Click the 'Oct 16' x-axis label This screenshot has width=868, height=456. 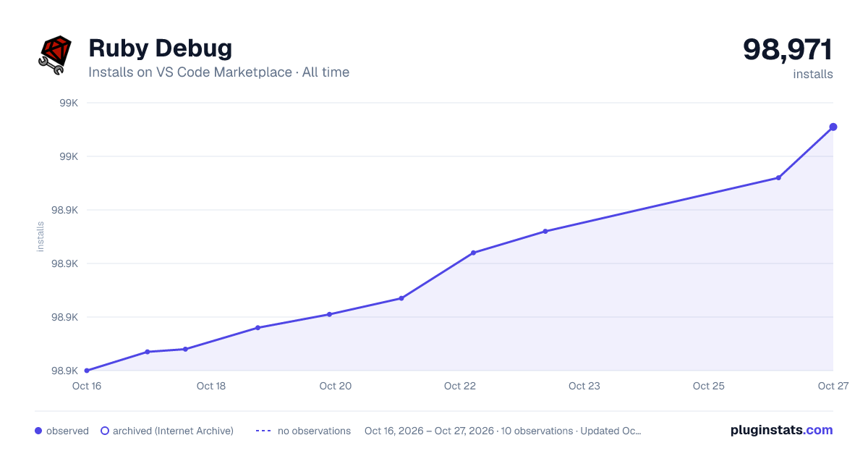pyautogui.click(x=87, y=386)
